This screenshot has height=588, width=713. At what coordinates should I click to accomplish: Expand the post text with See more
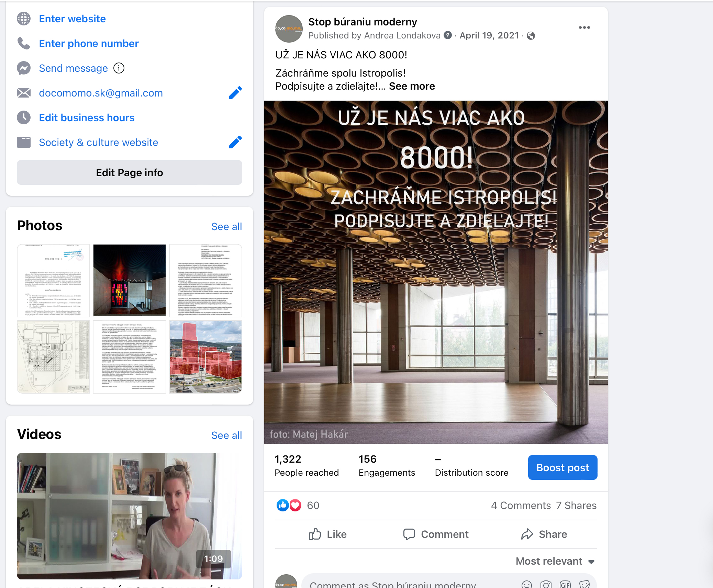412,86
